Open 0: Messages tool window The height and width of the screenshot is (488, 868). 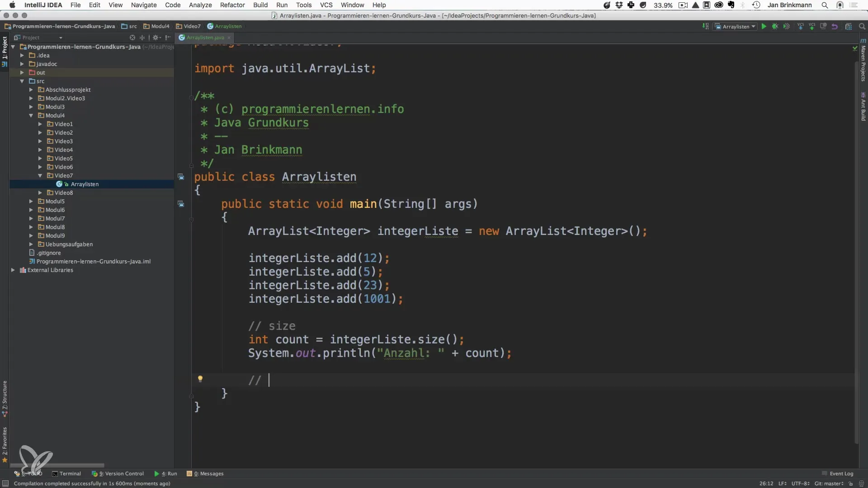[x=205, y=474]
